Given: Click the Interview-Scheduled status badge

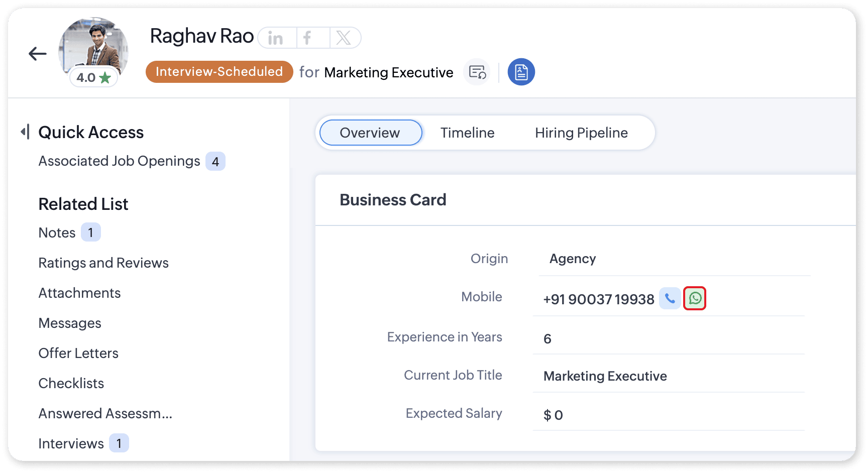Looking at the screenshot, I should (x=219, y=72).
